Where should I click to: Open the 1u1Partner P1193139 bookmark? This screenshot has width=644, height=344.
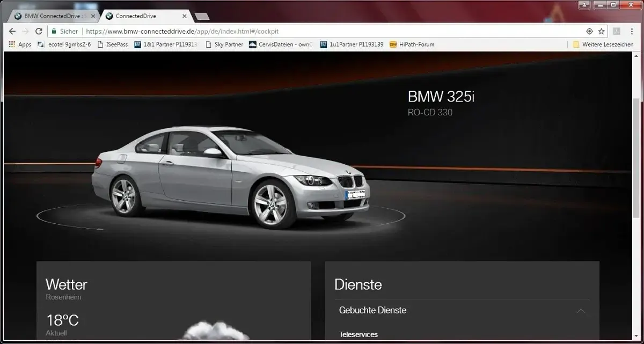(x=352, y=45)
